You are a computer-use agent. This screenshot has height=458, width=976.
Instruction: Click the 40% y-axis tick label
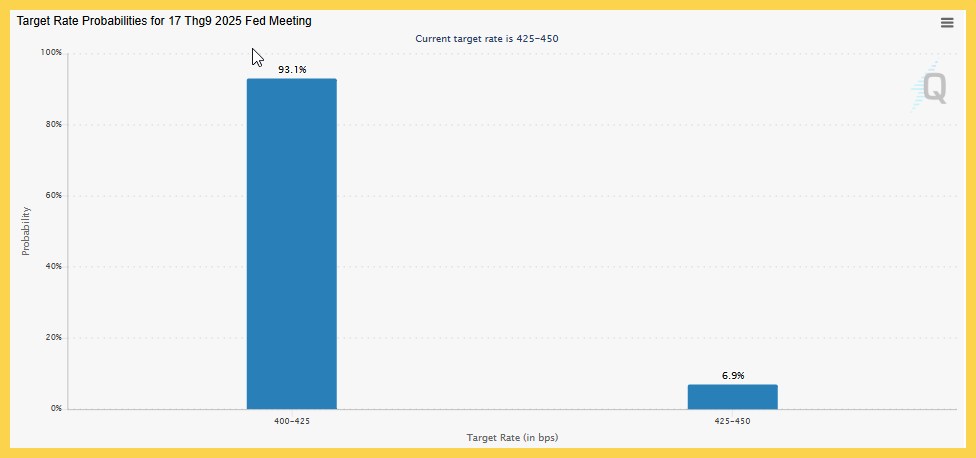tap(53, 266)
